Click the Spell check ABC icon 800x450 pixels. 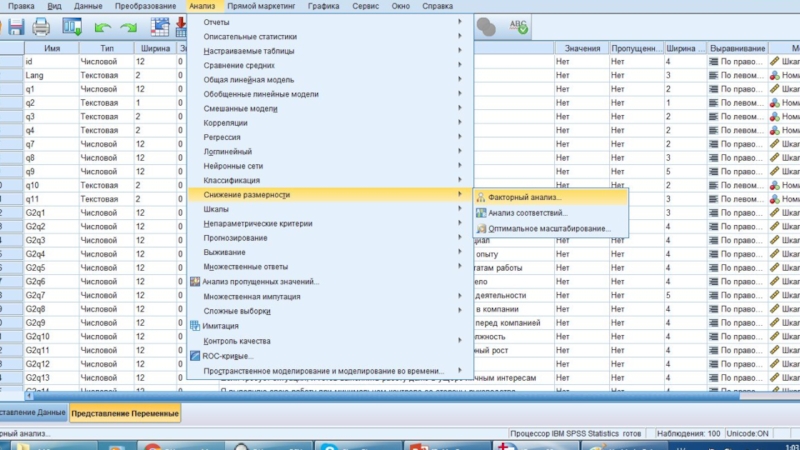[x=519, y=27]
